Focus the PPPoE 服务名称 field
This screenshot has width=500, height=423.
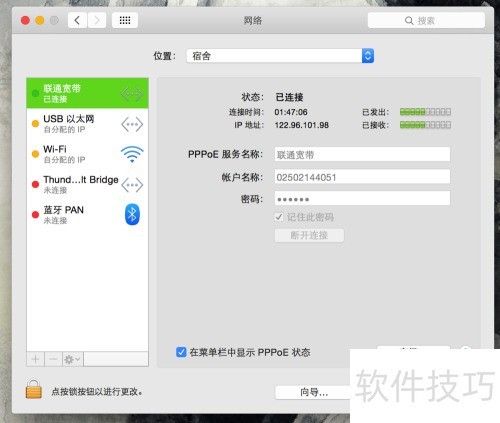coord(362,154)
